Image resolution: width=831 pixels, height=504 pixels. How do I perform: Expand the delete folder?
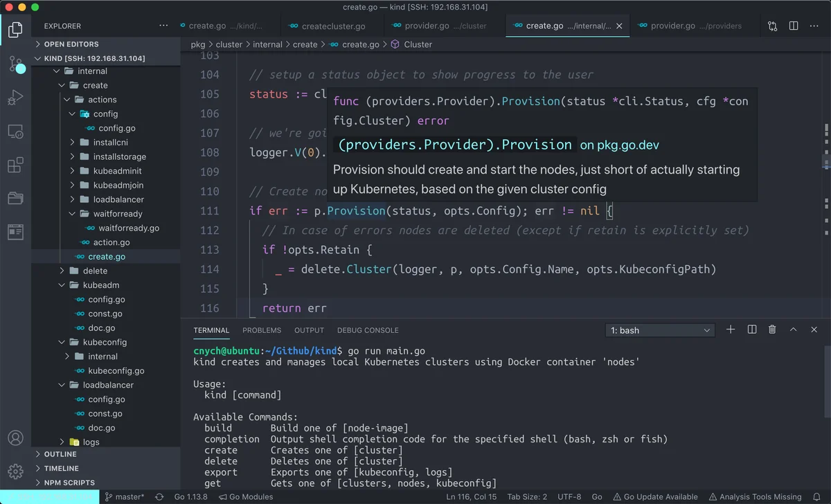105,271
